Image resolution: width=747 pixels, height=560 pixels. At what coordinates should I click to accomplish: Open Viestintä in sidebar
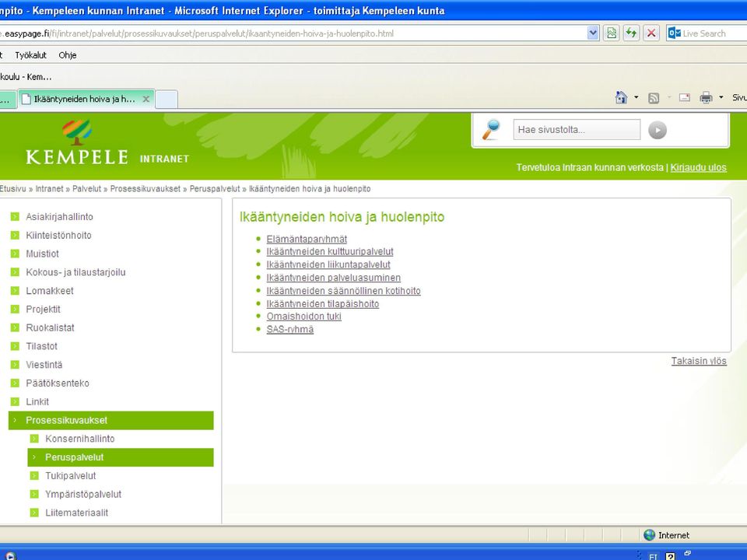click(x=44, y=365)
